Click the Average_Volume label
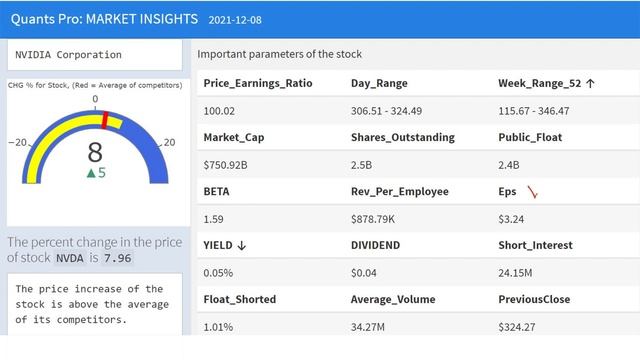Screen dimensions: 640x360 click(393, 300)
